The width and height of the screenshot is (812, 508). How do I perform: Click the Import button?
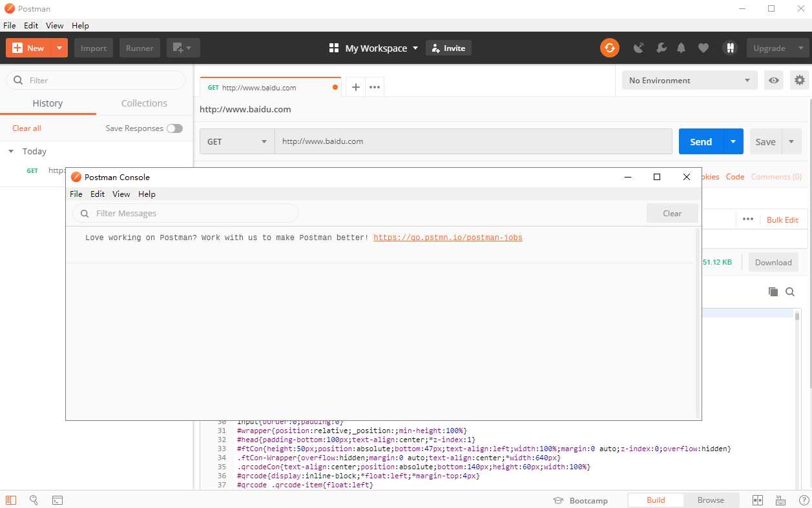94,48
